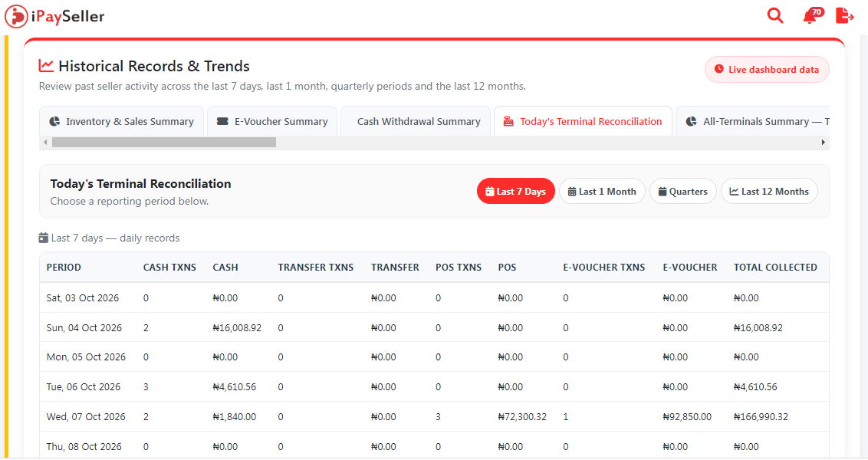
Task: Click the clock icon in Live dashboard data
Action: pos(718,69)
